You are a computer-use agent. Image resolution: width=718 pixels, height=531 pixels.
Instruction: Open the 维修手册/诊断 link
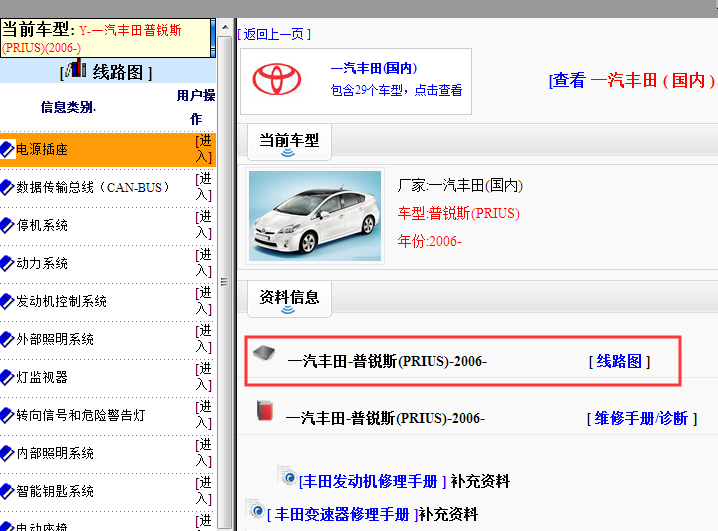(x=642, y=418)
